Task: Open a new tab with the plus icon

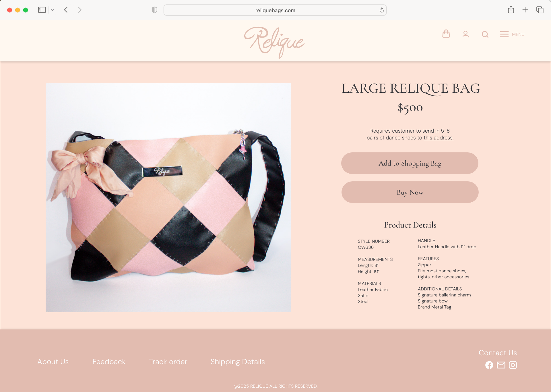Action: point(525,10)
